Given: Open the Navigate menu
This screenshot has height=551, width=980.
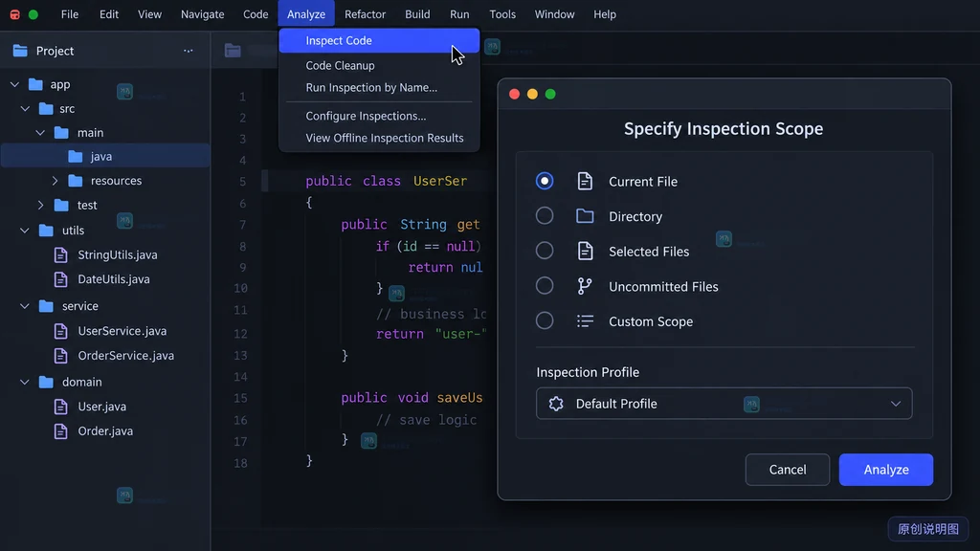Looking at the screenshot, I should tap(203, 14).
